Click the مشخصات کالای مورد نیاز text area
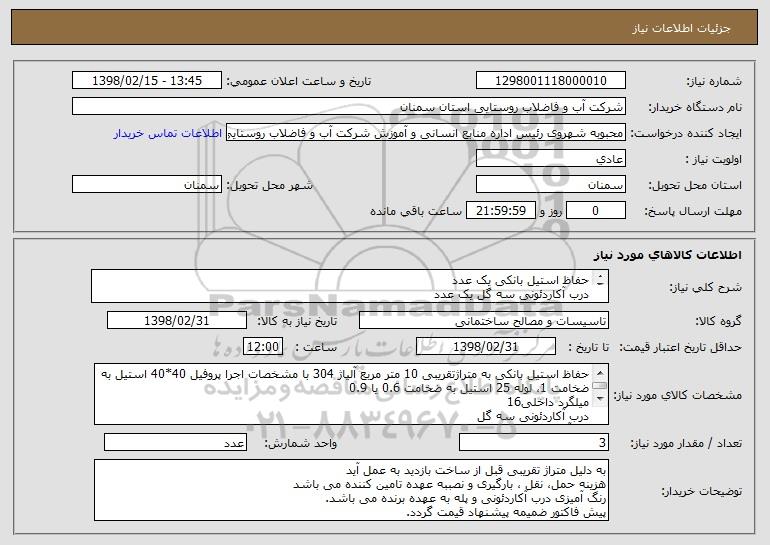Screen dimensions: 770x545 351,394
